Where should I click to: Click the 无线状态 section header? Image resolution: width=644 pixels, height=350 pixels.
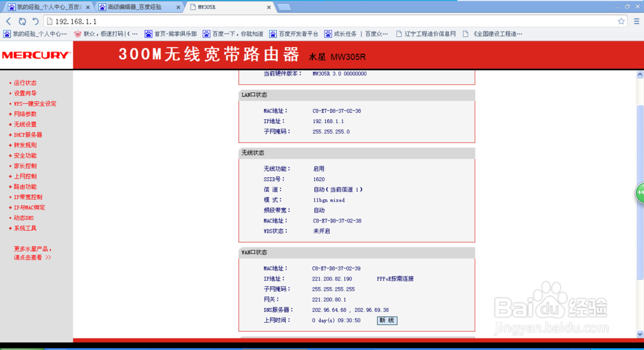click(357, 153)
